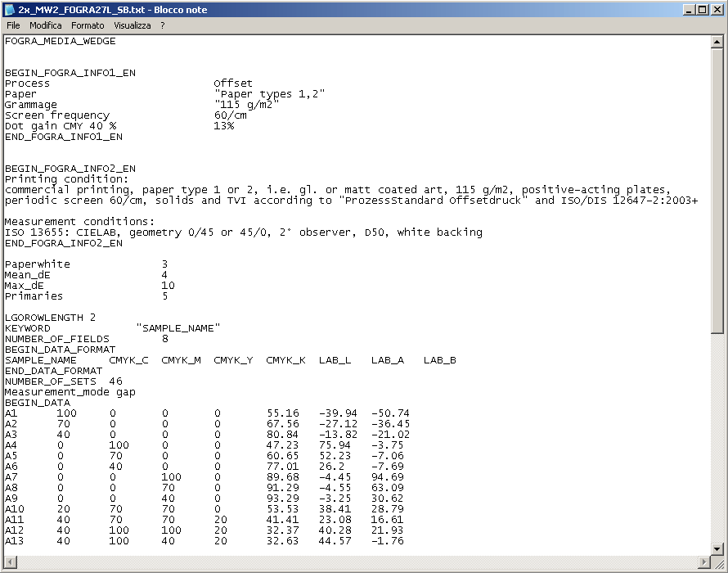
Task: Click the LAB_A column header
Action: click(388, 360)
